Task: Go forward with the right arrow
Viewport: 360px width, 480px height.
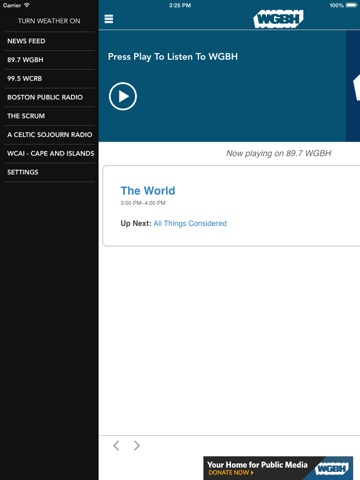Action: (137, 445)
